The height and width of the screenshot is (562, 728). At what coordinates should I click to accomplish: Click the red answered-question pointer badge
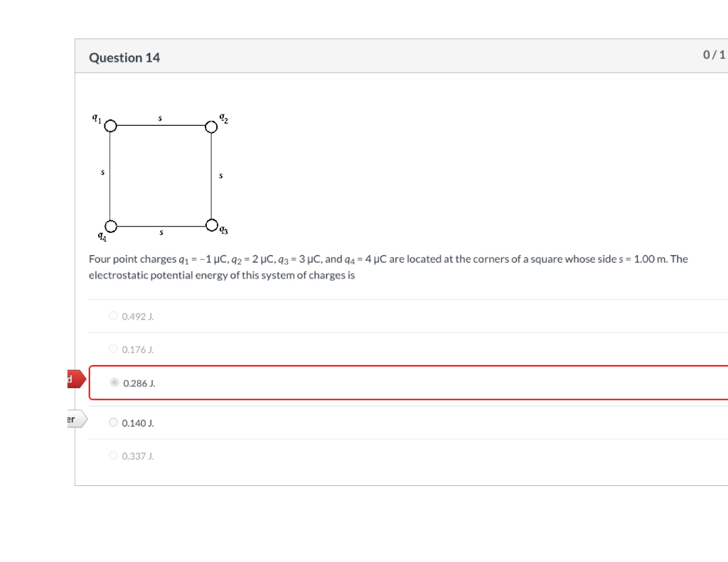(x=75, y=379)
